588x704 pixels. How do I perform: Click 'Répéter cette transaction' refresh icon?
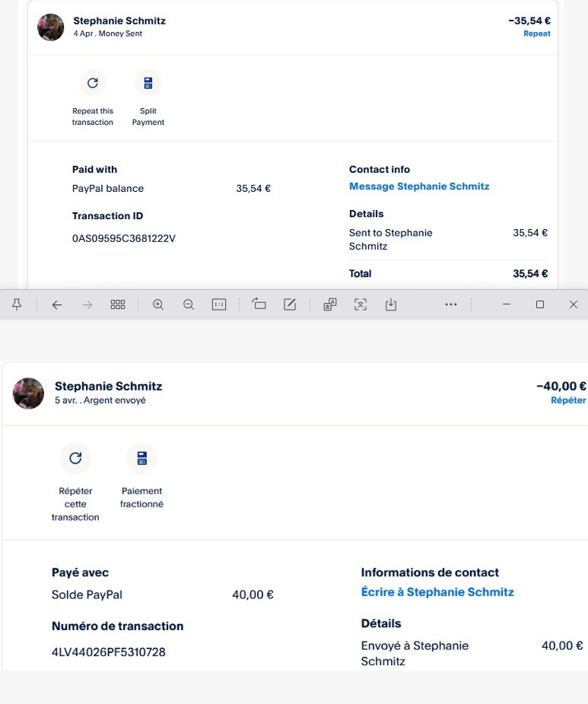[75, 458]
